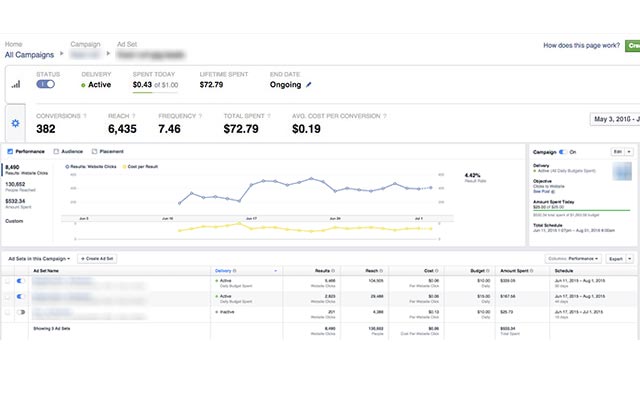
Task: Click the settings gear icon beside Conversions
Action: 15,123
